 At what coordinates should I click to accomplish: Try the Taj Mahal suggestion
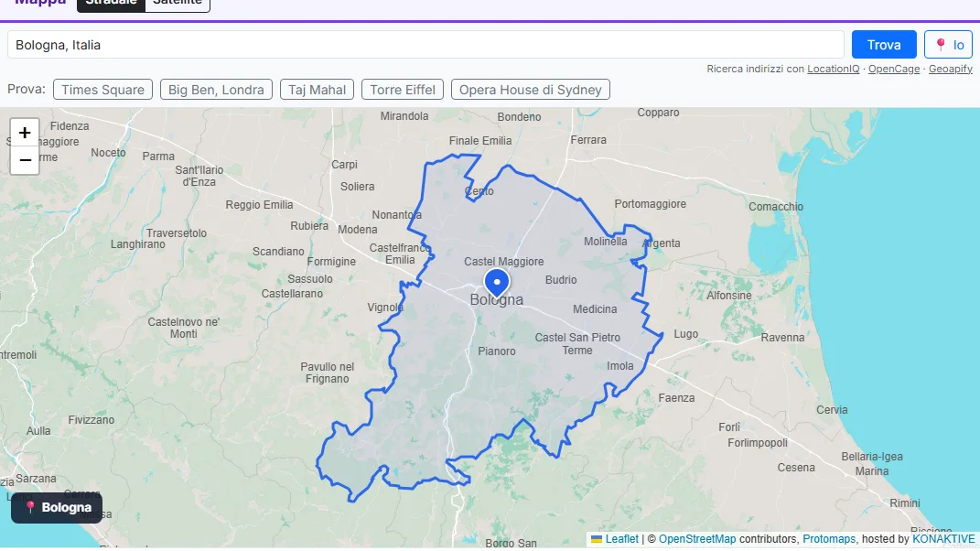pyautogui.click(x=317, y=90)
